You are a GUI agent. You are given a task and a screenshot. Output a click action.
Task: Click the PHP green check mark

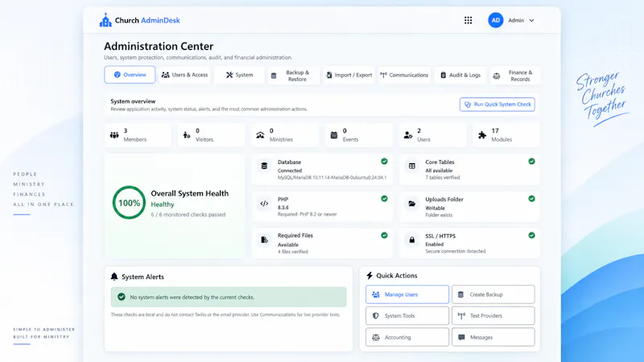(384, 199)
